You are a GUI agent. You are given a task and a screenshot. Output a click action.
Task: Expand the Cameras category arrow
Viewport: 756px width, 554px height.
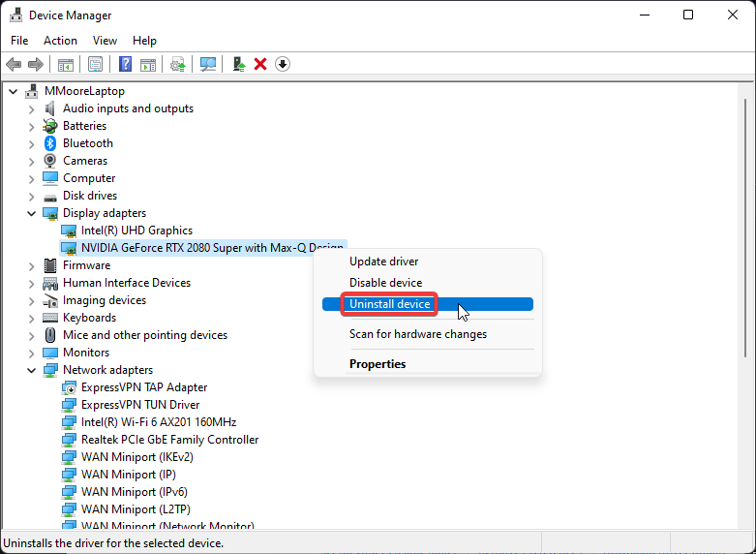tap(31, 161)
